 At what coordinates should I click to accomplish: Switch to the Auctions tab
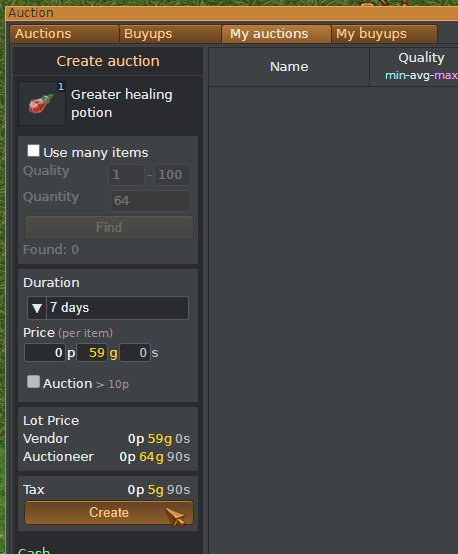(64, 34)
